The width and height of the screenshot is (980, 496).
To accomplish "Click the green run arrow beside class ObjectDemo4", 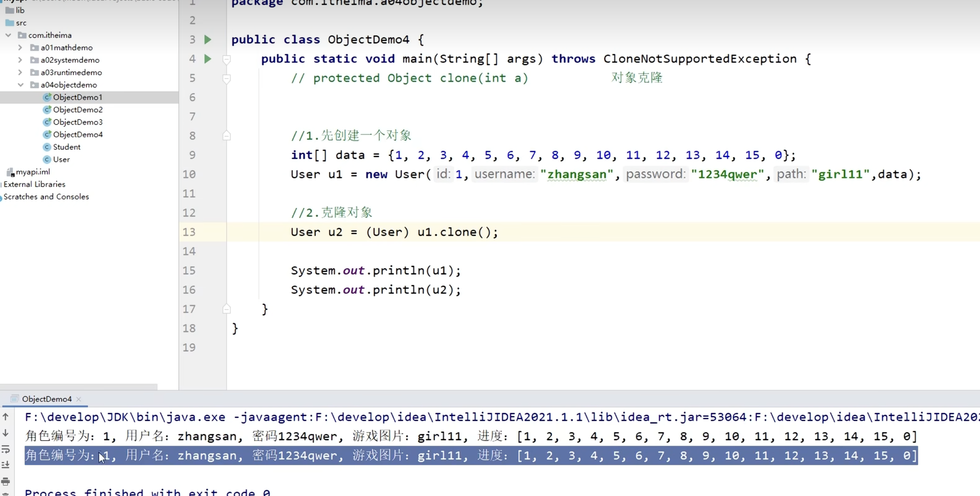I will click(x=208, y=40).
